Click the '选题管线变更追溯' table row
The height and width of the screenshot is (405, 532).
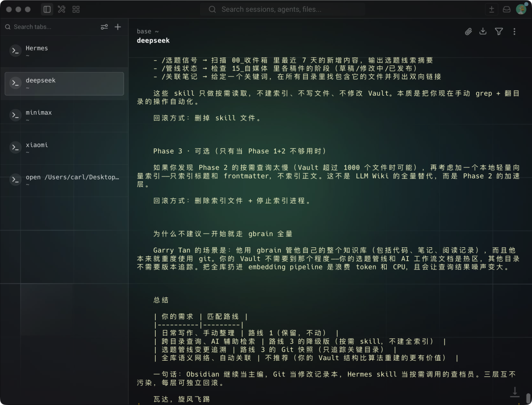pos(275,350)
